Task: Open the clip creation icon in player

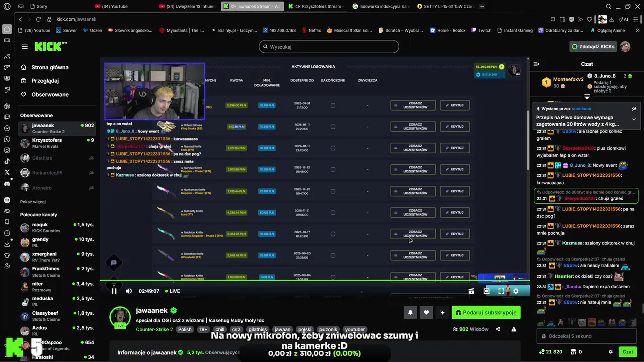Action: (x=471, y=291)
